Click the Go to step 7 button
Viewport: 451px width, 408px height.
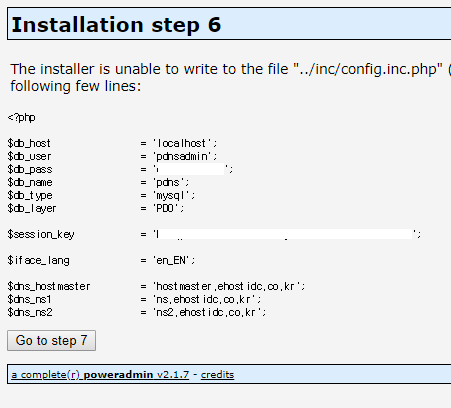click(x=51, y=340)
